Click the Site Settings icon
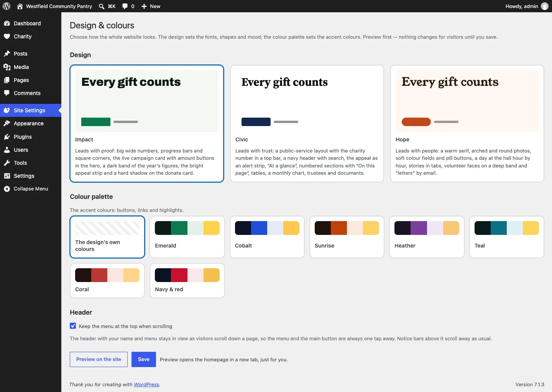This screenshot has height=392, width=552. pos(7,110)
